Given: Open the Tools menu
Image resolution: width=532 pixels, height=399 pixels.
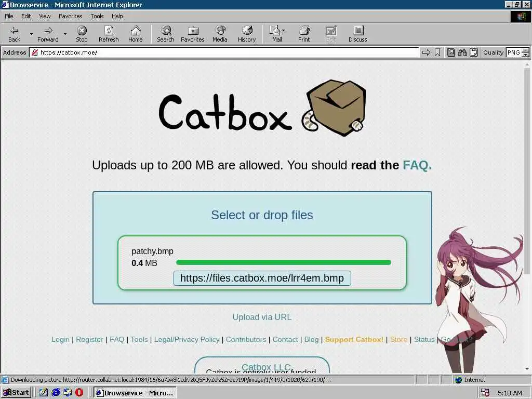Looking at the screenshot, I should point(97,16).
